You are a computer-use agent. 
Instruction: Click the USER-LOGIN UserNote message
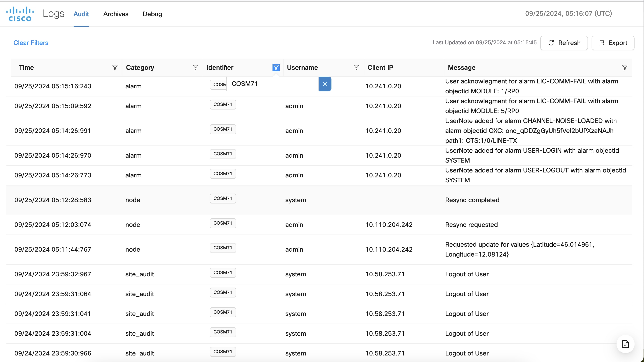point(532,155)
